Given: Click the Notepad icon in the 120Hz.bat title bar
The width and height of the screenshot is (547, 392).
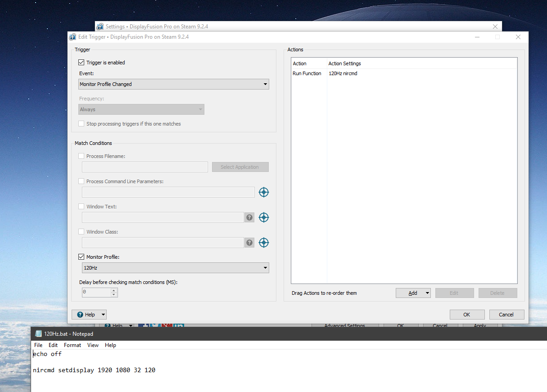Looking at the screenshot, I should coord(38,333).
